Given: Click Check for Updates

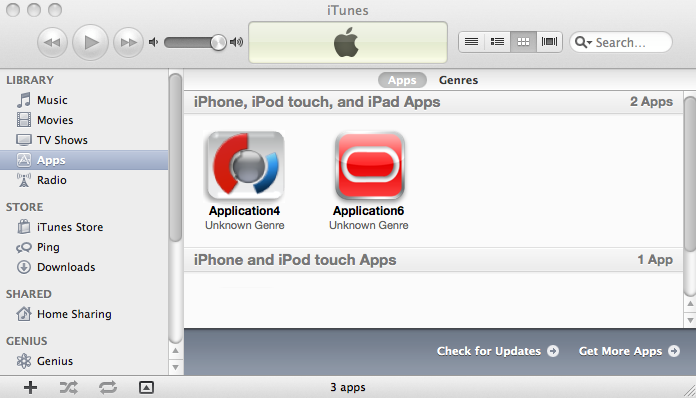Looking at the screenshot, I should [x=498, y=351].
